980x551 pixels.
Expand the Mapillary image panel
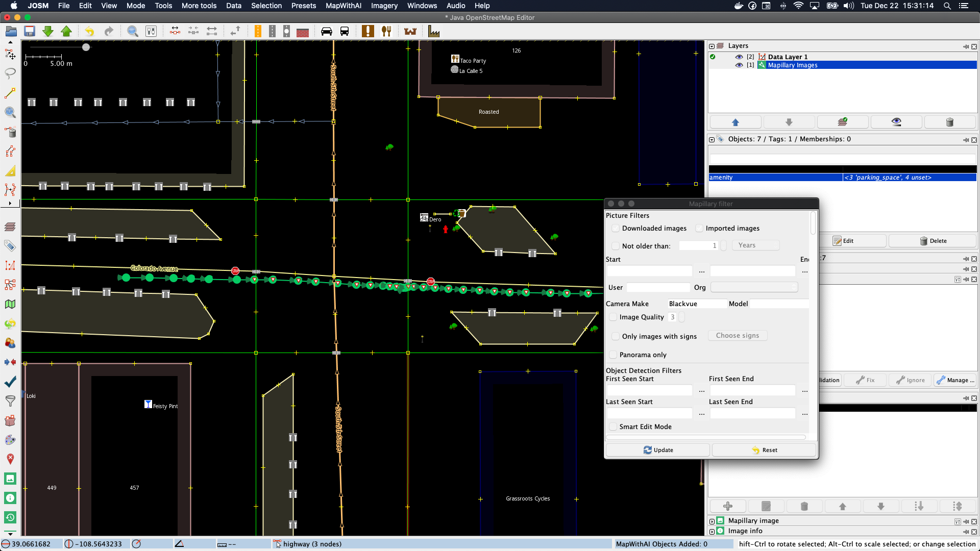712,521
